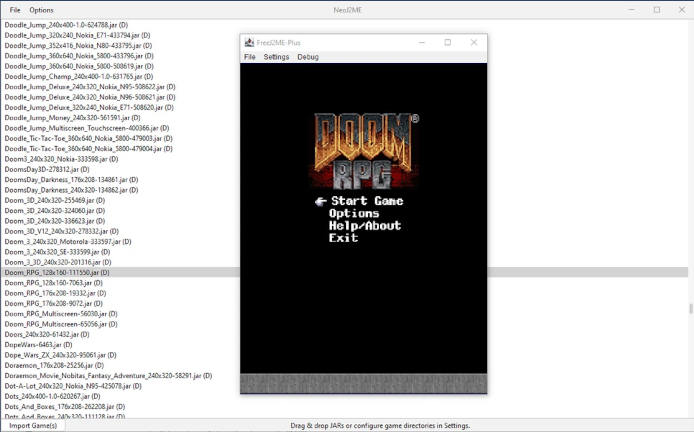
Task: Choose Options in Doom RPG menu
Action: 354,213
